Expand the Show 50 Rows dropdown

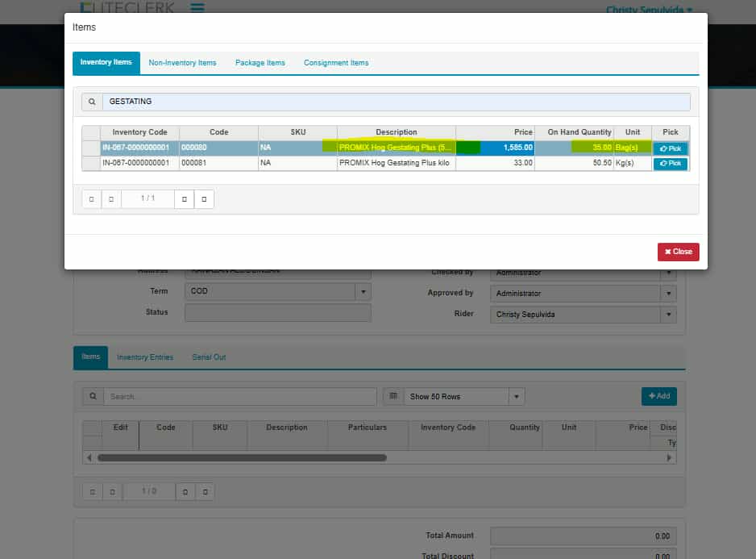point(517,397)
